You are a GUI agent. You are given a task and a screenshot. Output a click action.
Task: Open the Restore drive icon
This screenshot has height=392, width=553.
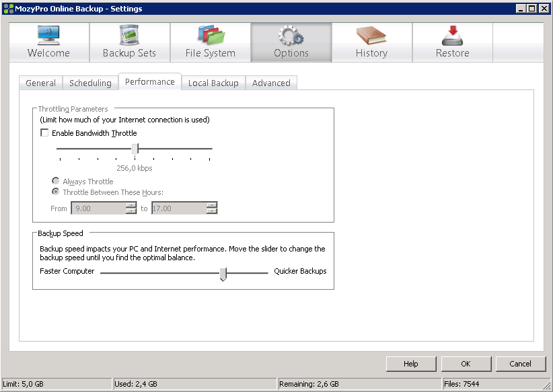click(x=452, y=35)
